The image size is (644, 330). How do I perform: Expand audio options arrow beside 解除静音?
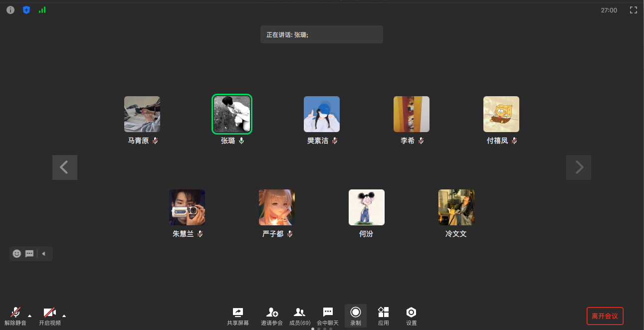pyautogui.click(x=29, y=316)
